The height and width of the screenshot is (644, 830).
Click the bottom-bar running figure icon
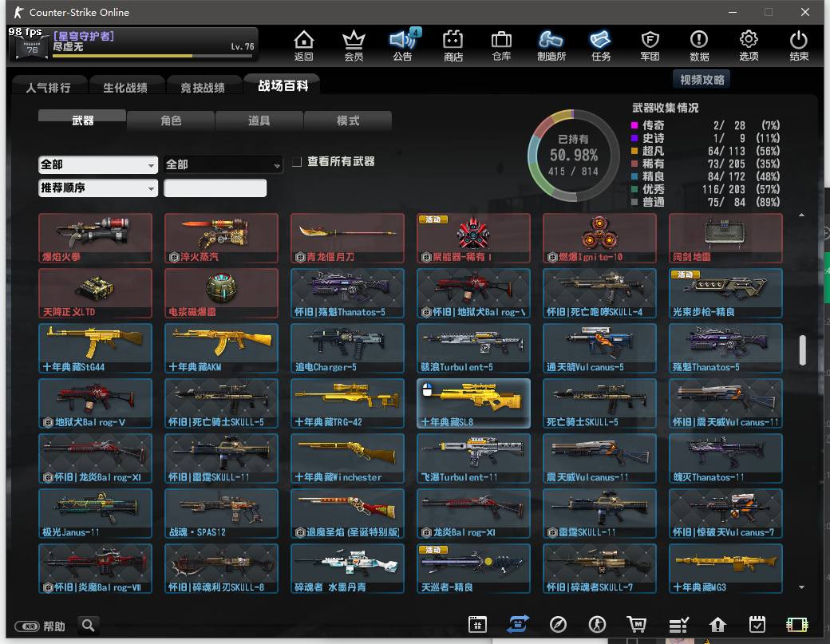[598, 624]
